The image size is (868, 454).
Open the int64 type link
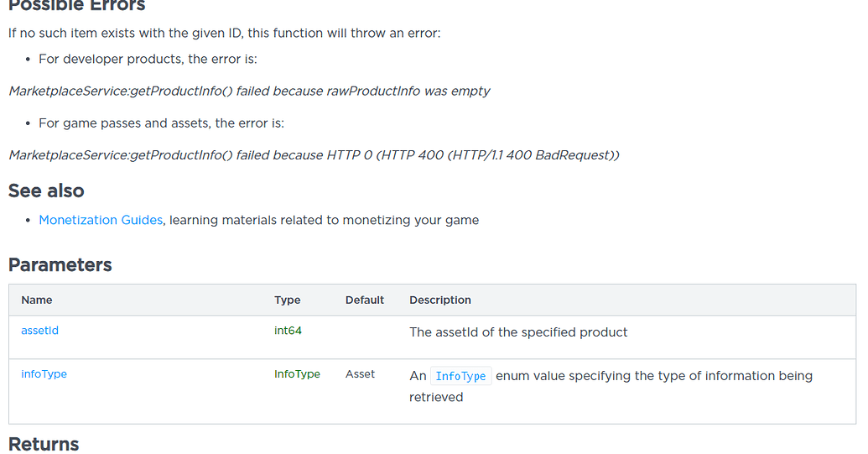pyautogui.click(x=288, y=331)
